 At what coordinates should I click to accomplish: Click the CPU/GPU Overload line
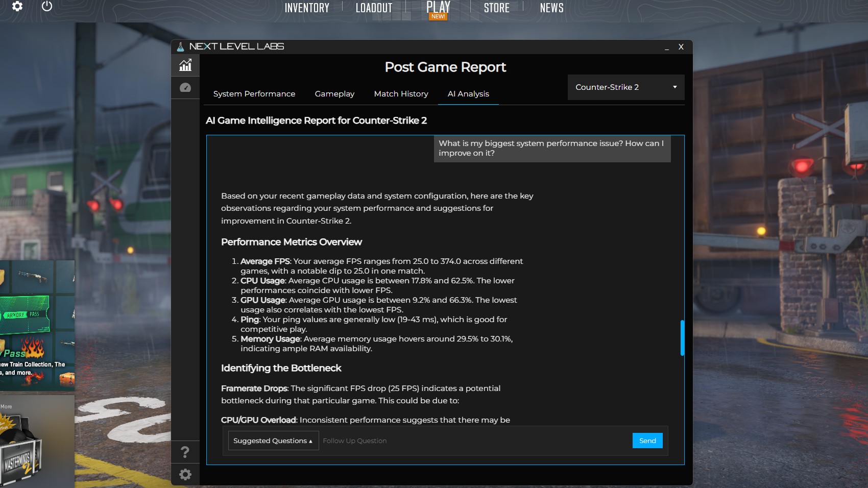point(366,420)
